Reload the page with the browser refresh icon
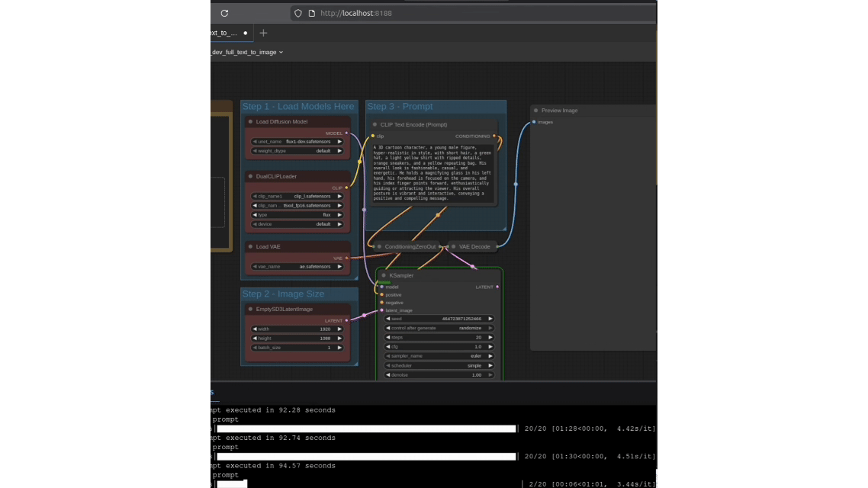 tap(224, 13)
